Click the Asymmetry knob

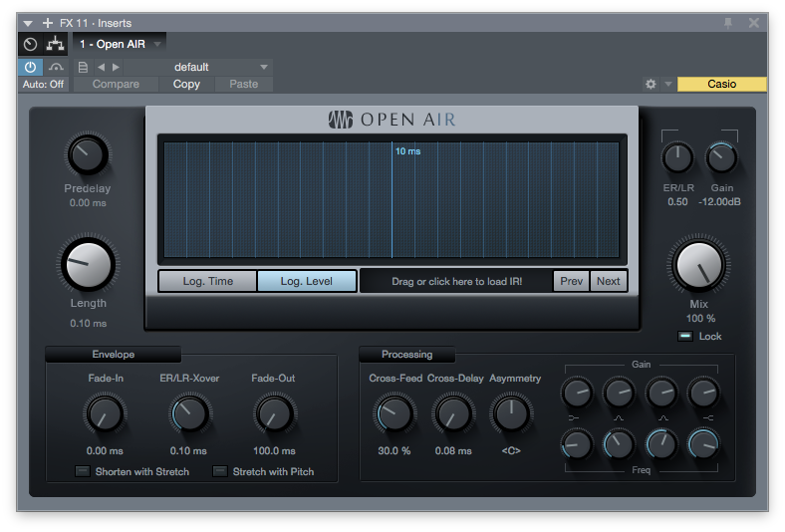click(511, 414)
